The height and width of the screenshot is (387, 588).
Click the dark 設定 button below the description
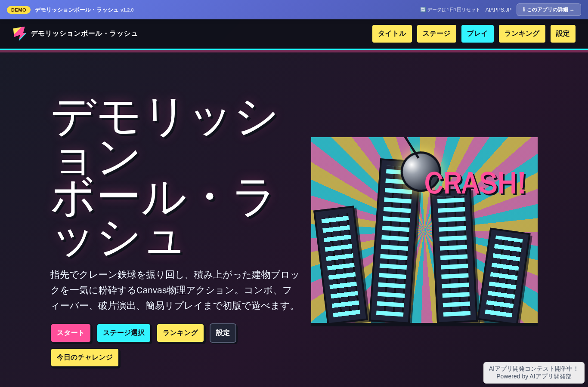coord(223,333)
